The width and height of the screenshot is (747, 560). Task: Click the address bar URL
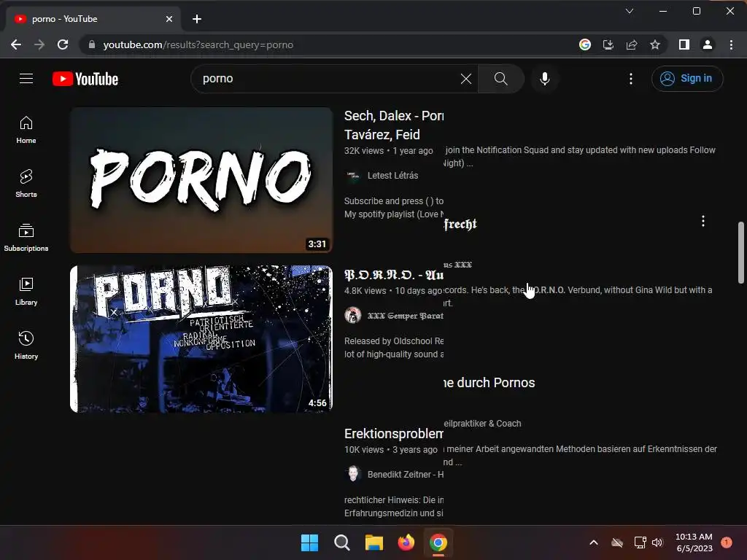pos(198,44)
